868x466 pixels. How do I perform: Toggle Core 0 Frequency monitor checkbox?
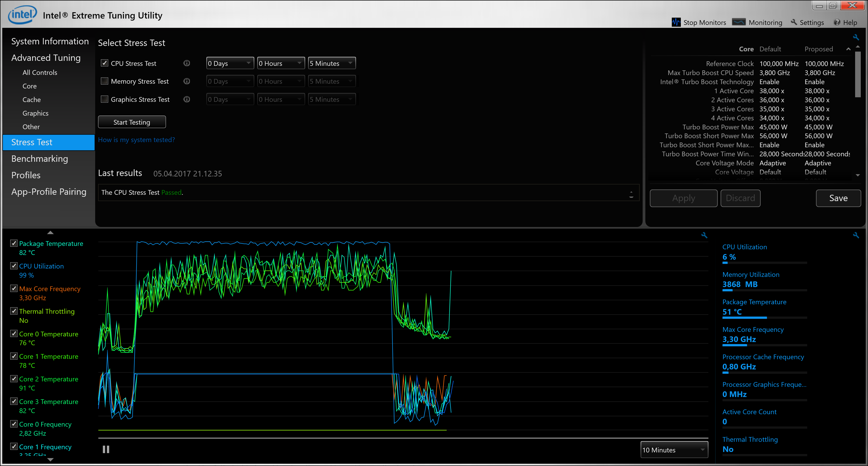(14, 424)
